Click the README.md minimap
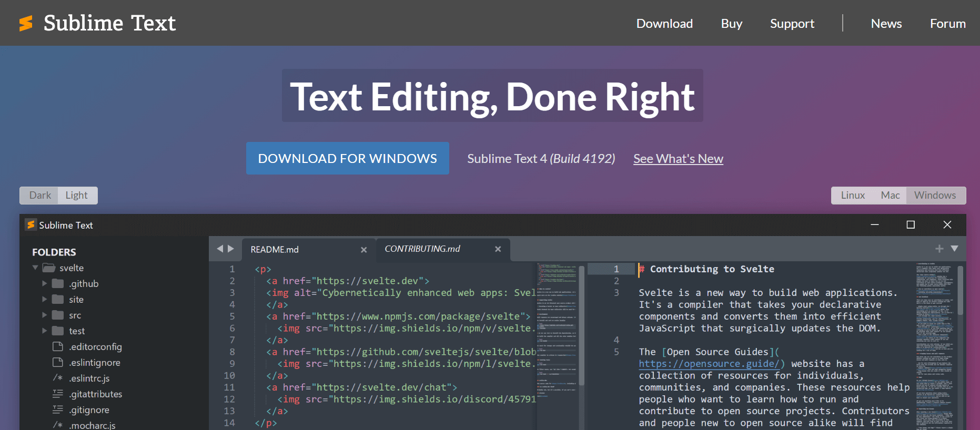Screen dimensions: 980x430 (x=557, y=346)
